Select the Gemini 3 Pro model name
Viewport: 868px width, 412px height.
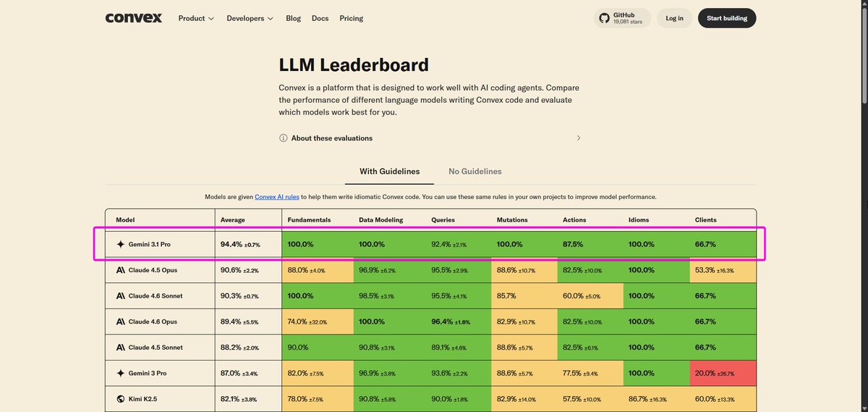[148, 373]
